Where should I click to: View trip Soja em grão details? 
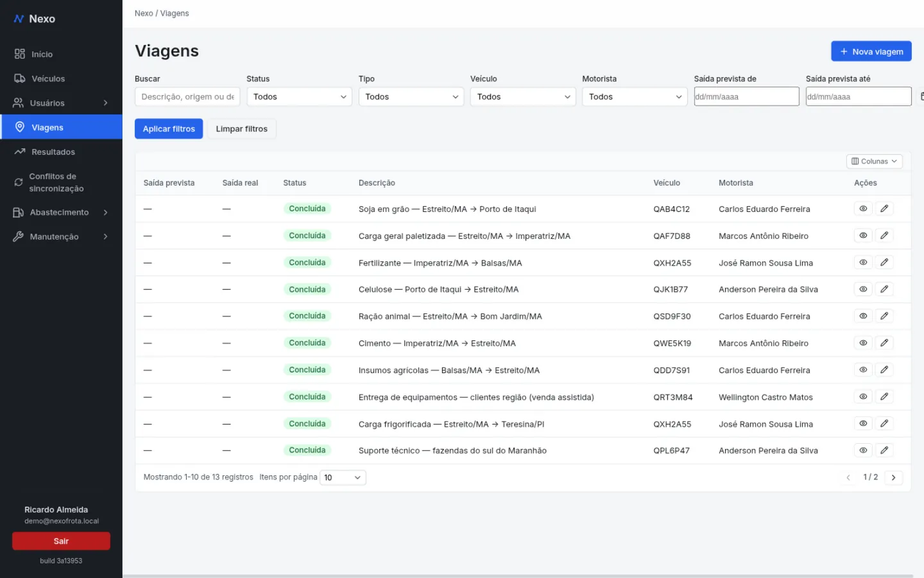(863, 209)
